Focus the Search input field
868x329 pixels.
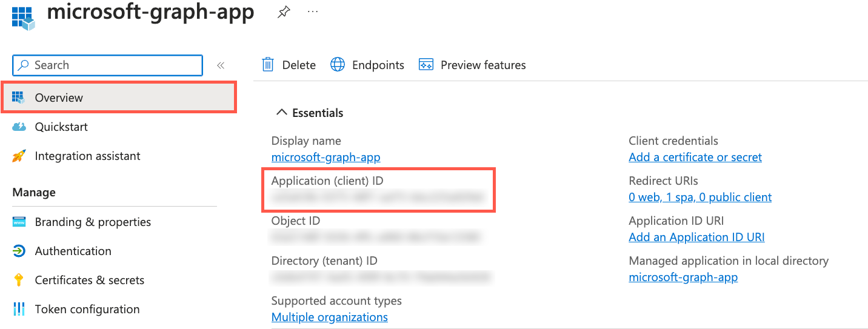(x=108, y=65)
